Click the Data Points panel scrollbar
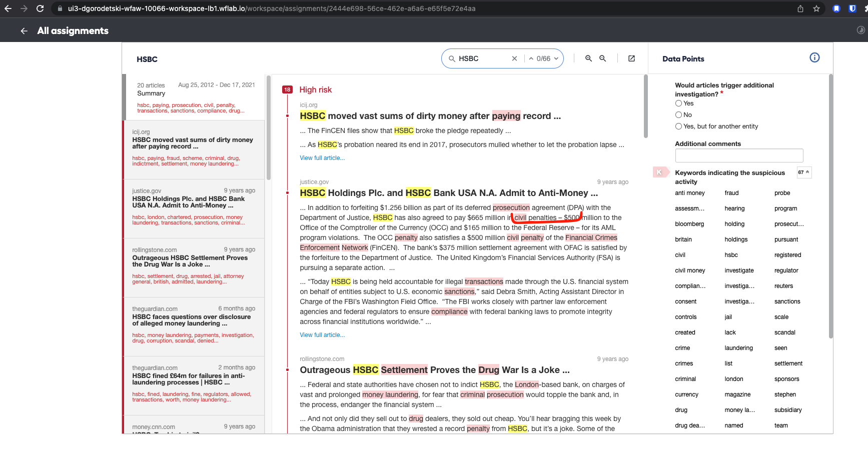This screenshot has width=868, height=463. click(831, 206)
